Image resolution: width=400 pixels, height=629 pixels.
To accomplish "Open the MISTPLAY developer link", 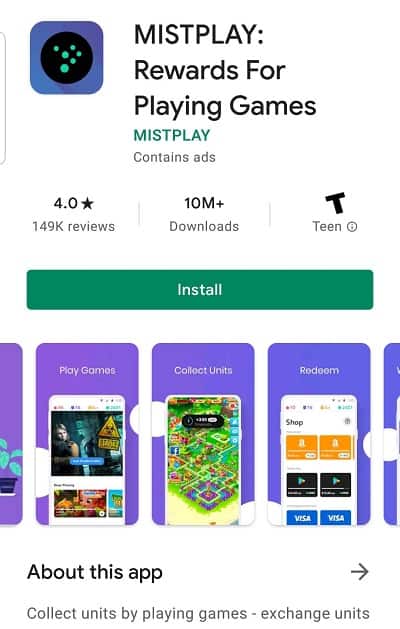I will 172,135.
